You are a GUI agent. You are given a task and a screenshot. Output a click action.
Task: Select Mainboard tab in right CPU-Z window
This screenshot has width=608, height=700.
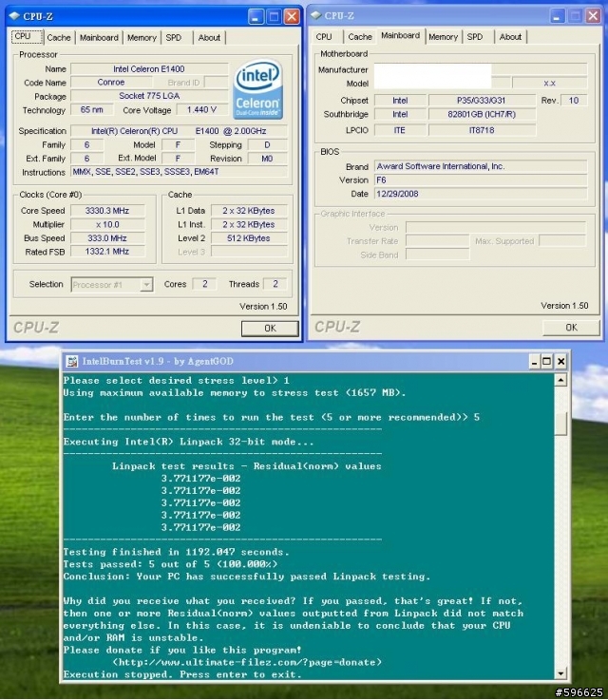(x=400, y=35)
